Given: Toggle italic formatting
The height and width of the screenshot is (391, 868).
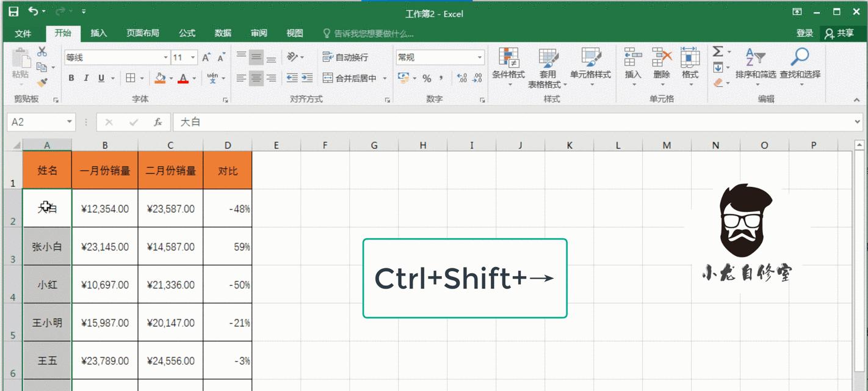Looking at the screenshot, I should tap(86, 78).
